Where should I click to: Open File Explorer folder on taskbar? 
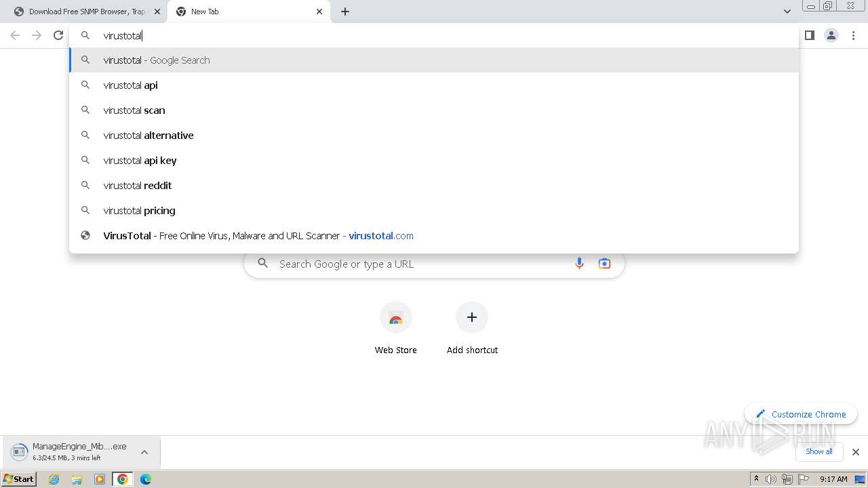click(77, 479)
